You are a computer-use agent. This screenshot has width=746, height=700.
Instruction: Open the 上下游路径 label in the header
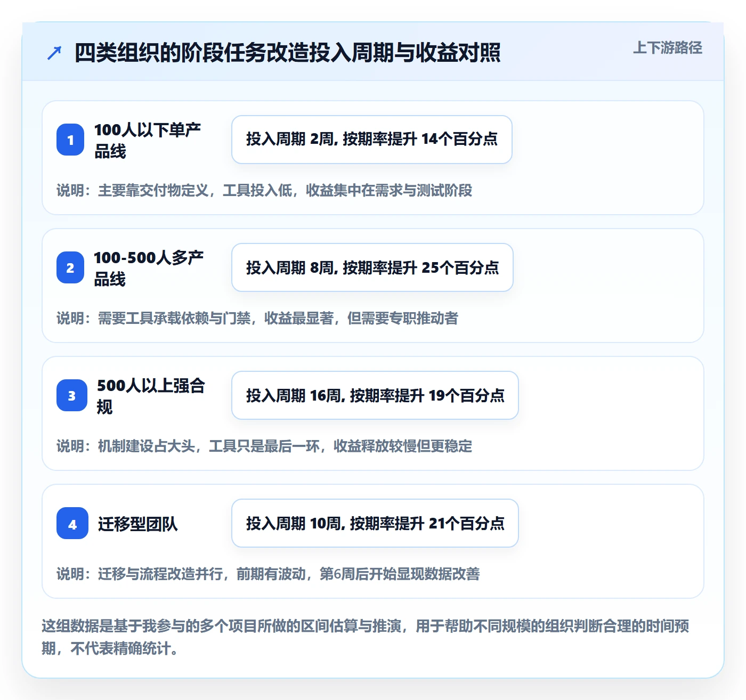click(x=667, y=48)
